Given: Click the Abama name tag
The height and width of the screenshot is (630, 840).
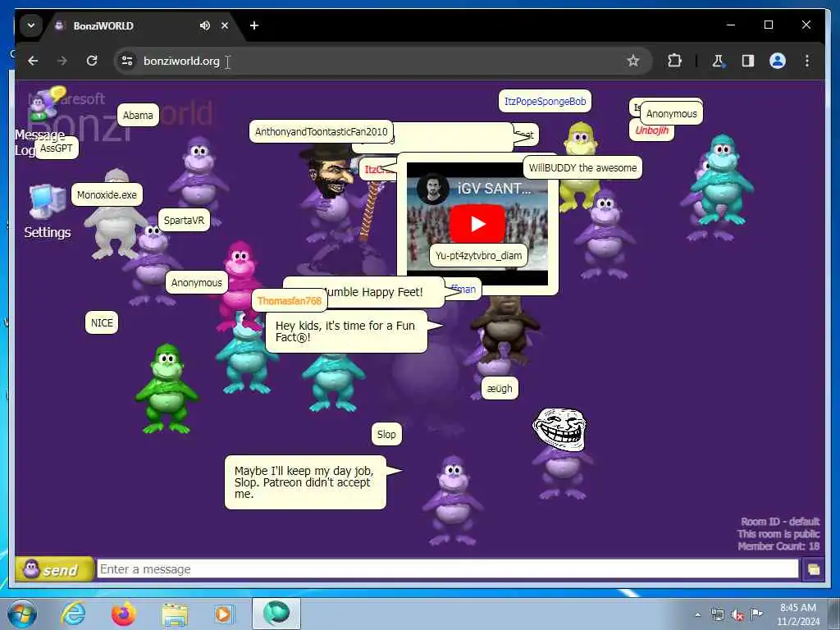Looking at the screenshot, I should pos(138,115).
